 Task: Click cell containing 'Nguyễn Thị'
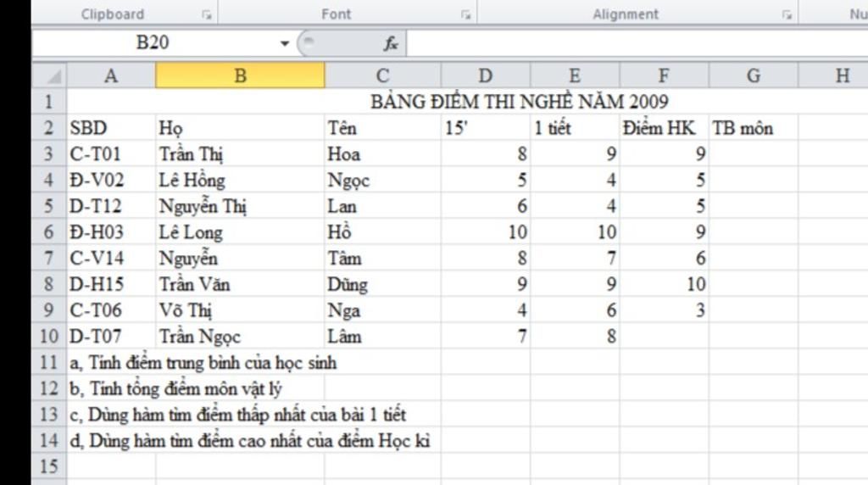tap(240, 206)
